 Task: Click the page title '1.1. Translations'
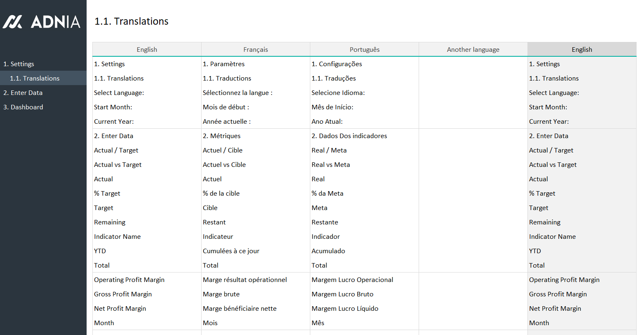[x=131, y=21]
